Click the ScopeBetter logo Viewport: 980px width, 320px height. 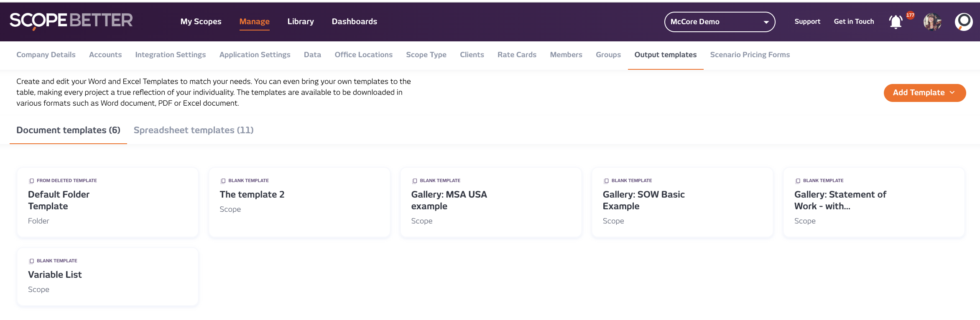pos(71,20)
